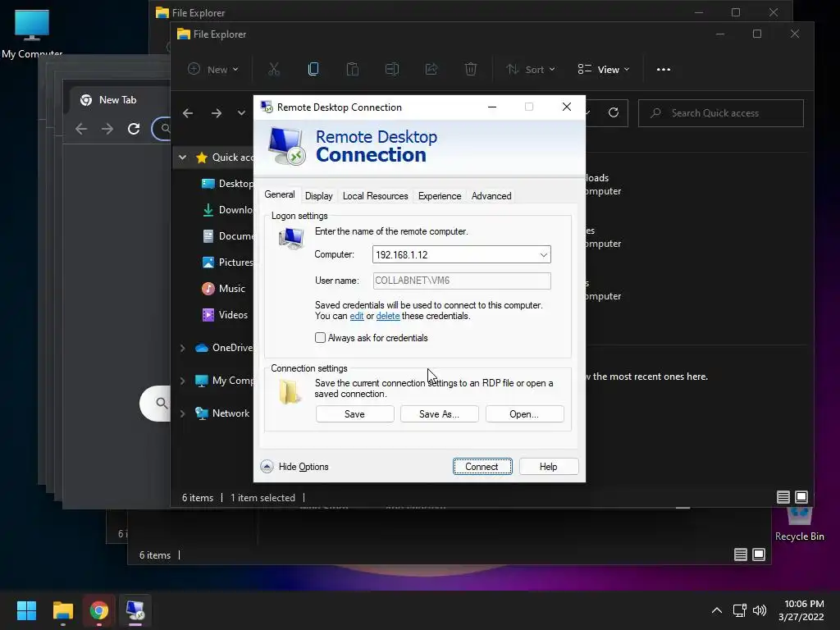Viewport: 840px width, 630px height.
Task: Click the Save As... button
Action: tap(440, 414)
